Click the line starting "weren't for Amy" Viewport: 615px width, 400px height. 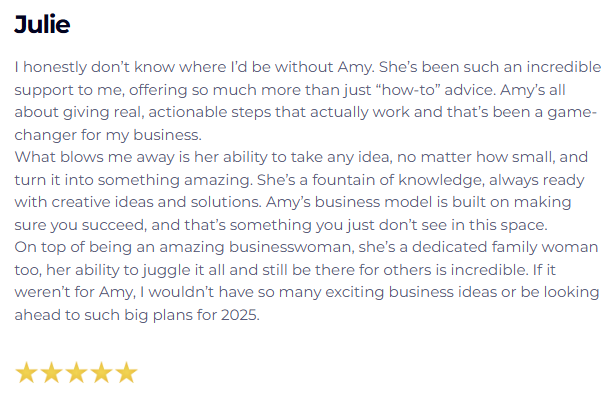coord(307,292)
